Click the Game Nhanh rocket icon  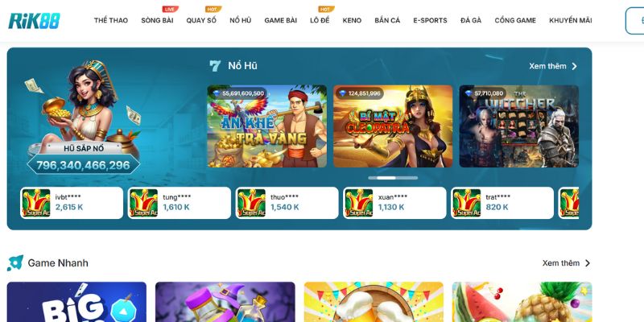point(15,263)
